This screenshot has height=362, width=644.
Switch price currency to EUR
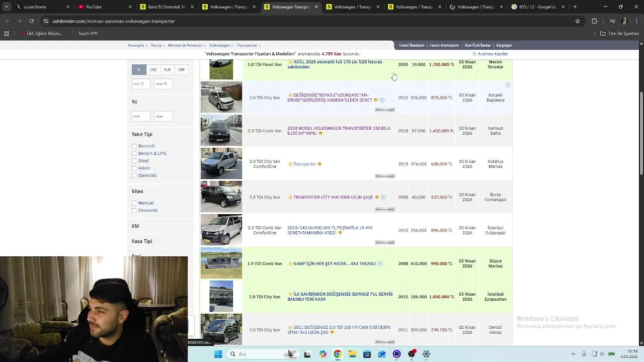(x=167, y=69)
